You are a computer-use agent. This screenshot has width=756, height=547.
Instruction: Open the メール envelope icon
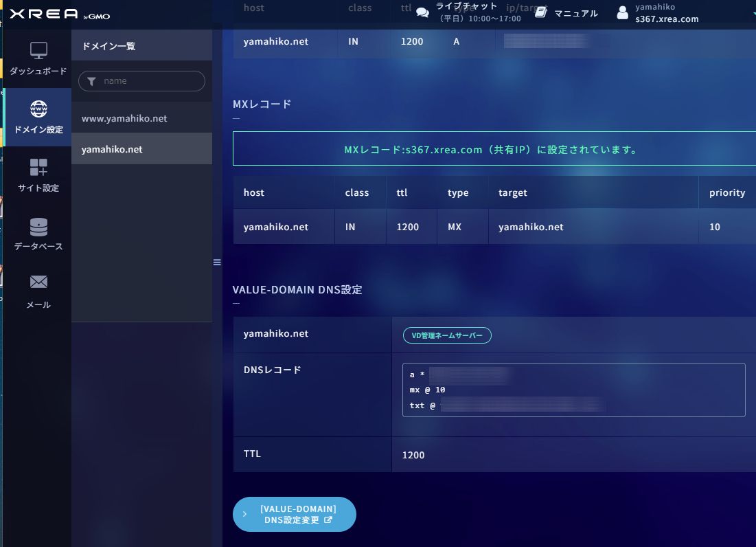click(38, 282)
